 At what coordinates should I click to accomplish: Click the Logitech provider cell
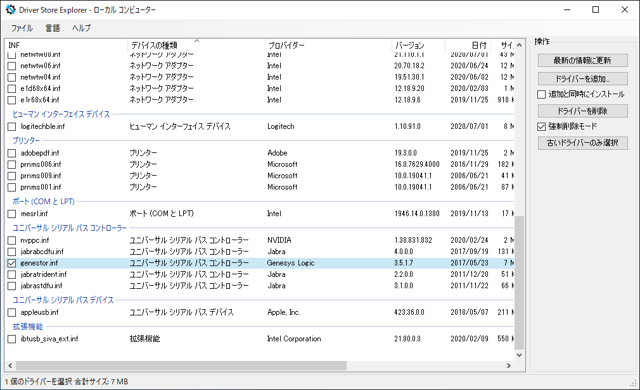281,127
